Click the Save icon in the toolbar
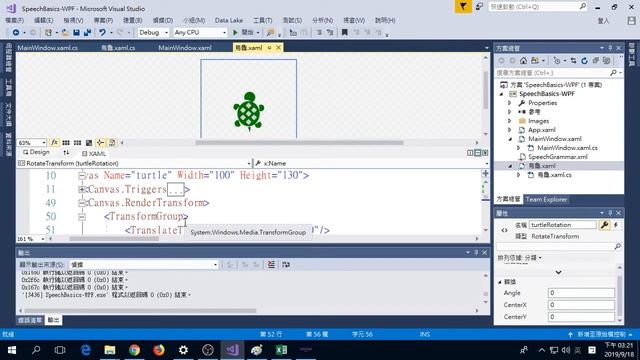This screenshot has width=640, height=360. (x=76, y=32)
